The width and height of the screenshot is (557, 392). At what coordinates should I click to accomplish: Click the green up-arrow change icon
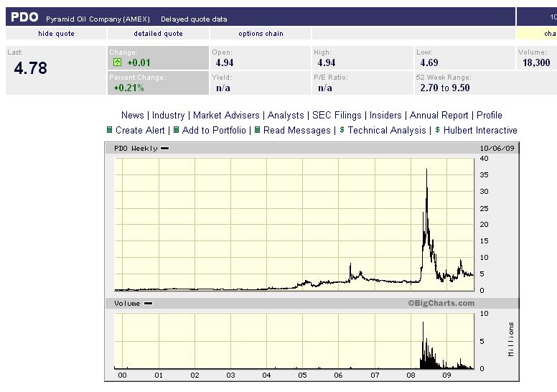(x=117, y=62)
